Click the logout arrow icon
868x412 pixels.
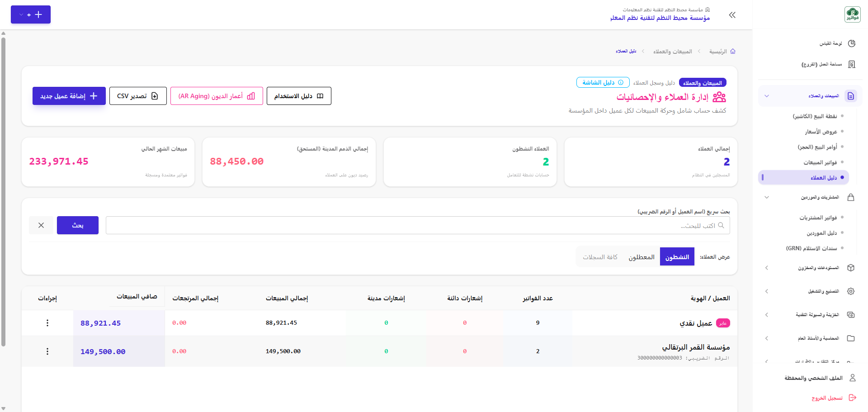pos(853,398)
